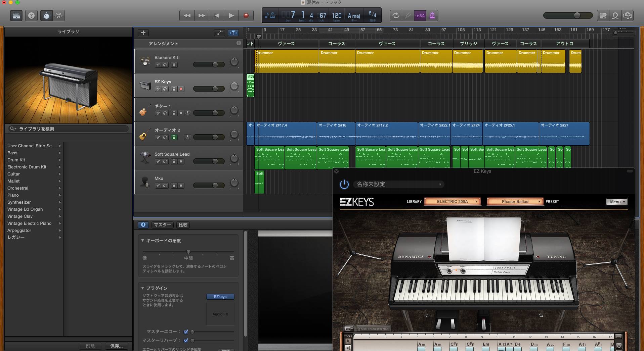This screenshot has height=351, width=644.
Task: Click the USE BROWSER MIDI button
Action: click(x=373, y=329)
